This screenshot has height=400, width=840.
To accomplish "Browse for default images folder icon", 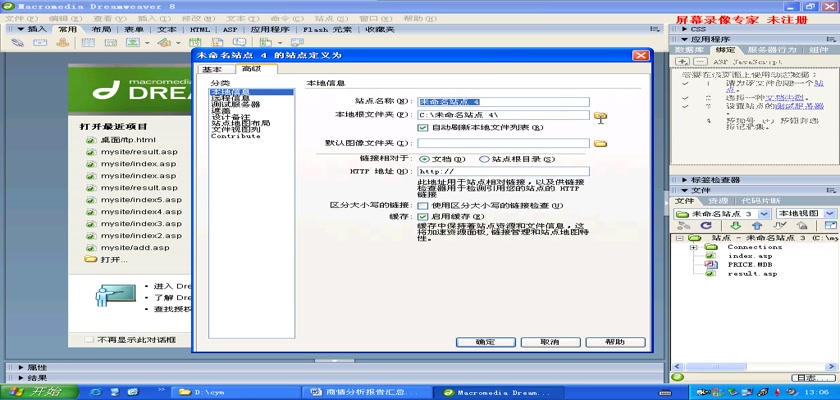I will [x=601, y=144].
